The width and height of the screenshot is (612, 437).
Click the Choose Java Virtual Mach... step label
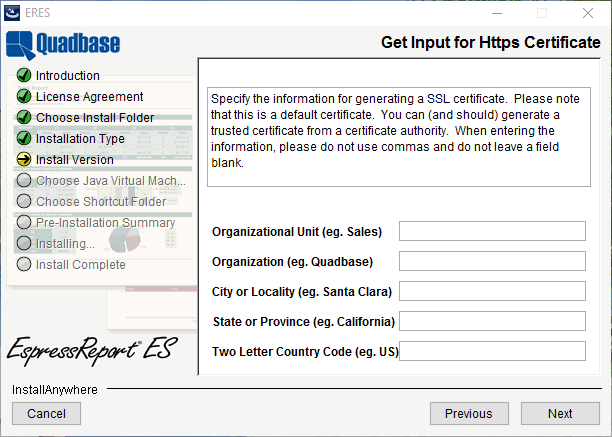click(x=111, y=181)
